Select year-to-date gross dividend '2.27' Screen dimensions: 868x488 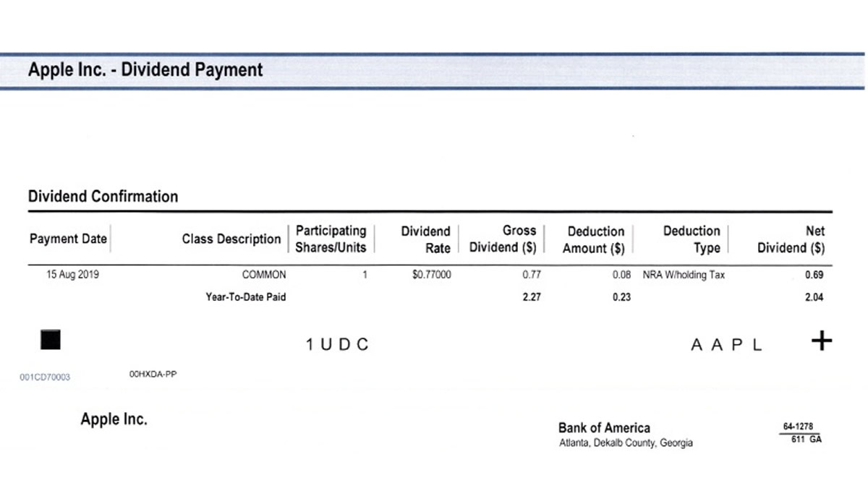pos(532,296)
